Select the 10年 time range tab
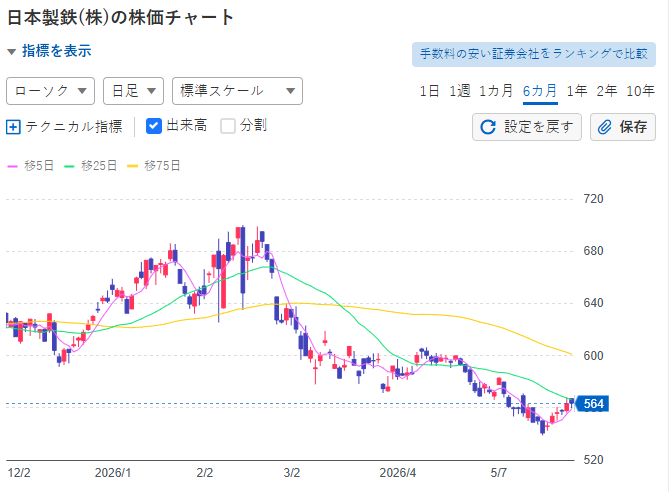 [640, 91]
